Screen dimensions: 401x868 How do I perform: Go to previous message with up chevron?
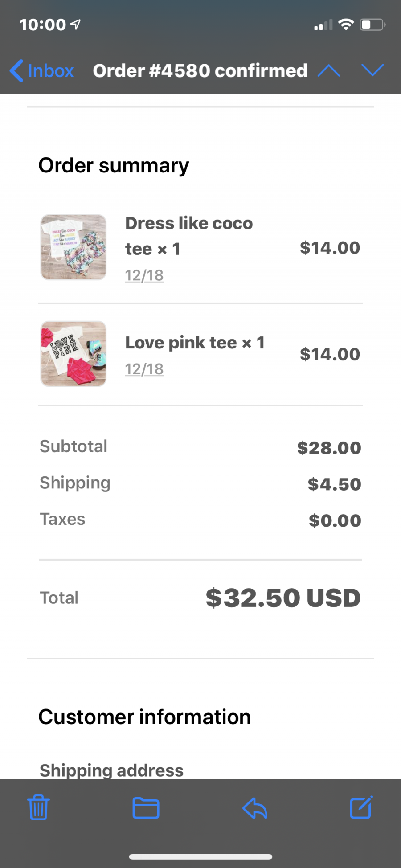329,70
